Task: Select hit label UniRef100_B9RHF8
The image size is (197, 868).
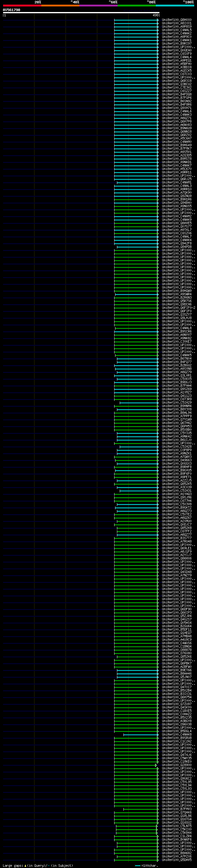Action: pos(176,467)
